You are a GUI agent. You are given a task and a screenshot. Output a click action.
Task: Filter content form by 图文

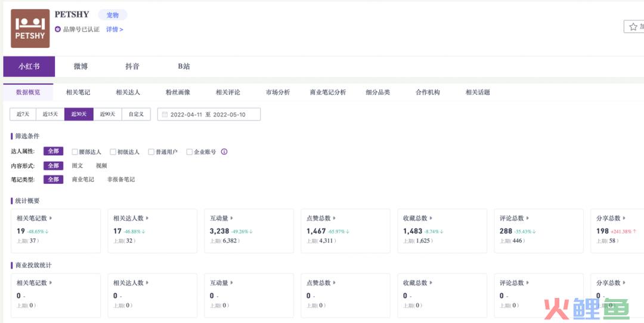click(x=78, y=166)
